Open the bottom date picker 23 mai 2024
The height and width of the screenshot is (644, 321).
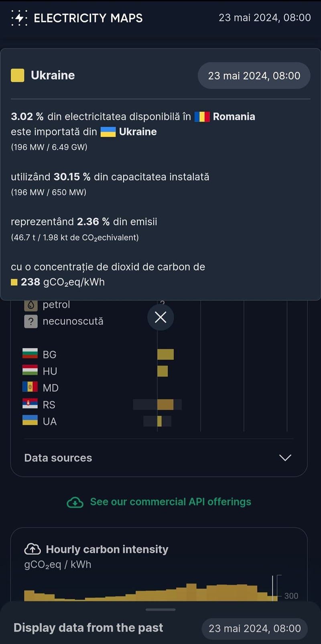pyautogui.click(x=254, y=628)
